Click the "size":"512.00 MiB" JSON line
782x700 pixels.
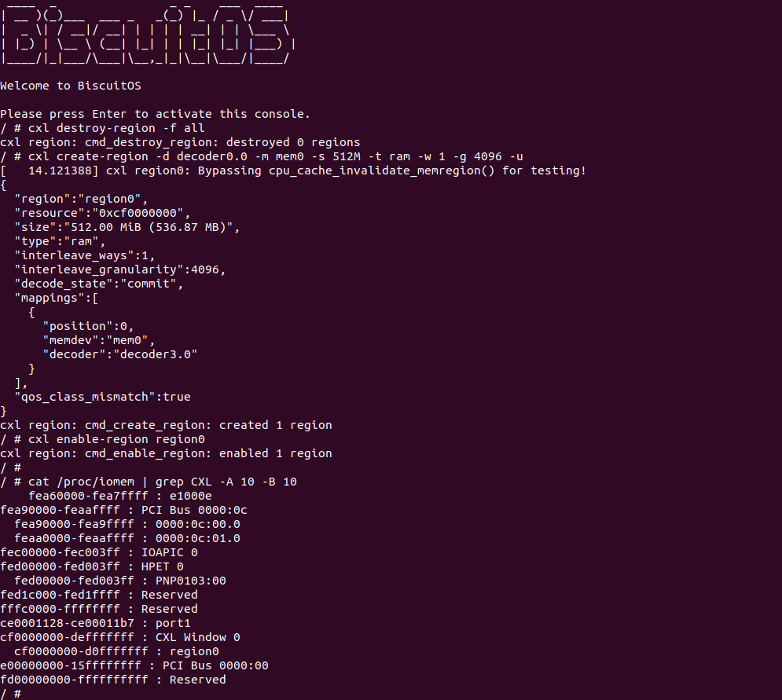(x=127, y=227)
